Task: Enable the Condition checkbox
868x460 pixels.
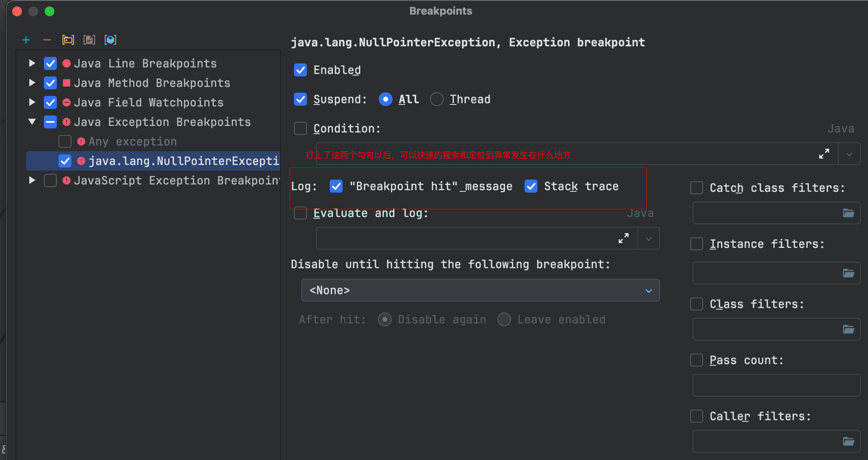Action: pos(300,128)
